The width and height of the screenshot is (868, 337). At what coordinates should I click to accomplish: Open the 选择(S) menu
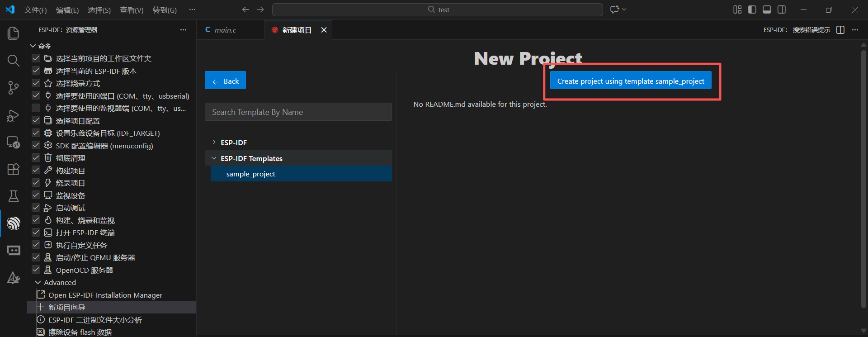(99, 10)
